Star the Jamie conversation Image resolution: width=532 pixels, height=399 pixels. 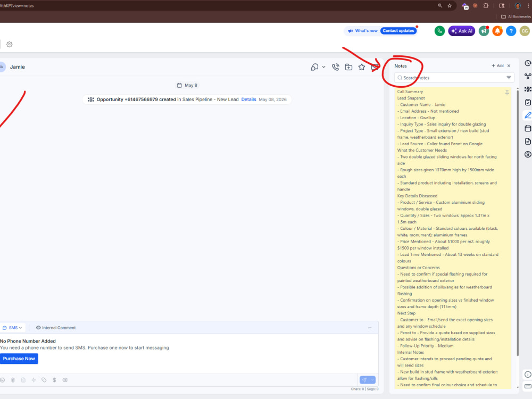tap(362, 67)
